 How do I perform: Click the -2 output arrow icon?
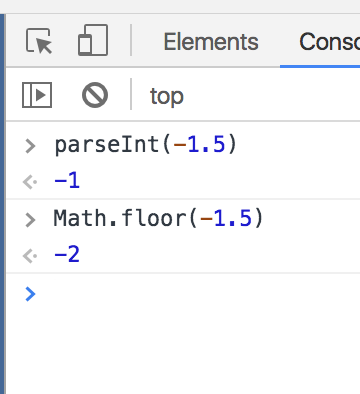coord(30,256)
